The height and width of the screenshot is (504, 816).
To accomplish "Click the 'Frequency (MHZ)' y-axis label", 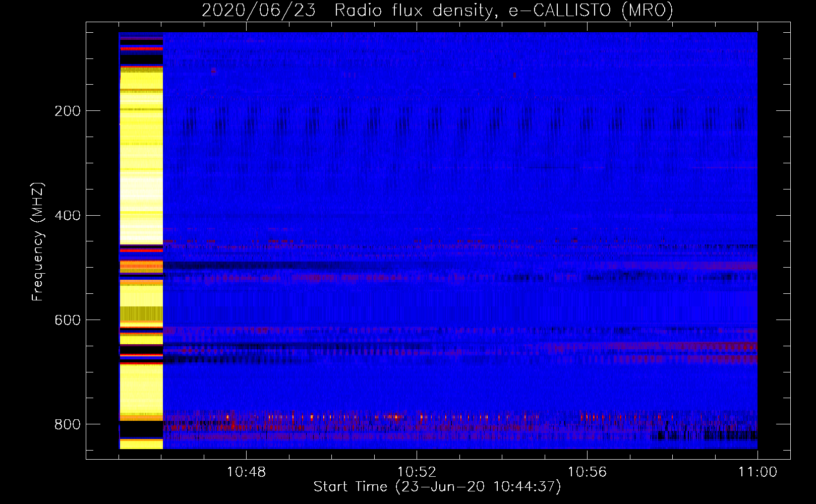I will 38,241.
